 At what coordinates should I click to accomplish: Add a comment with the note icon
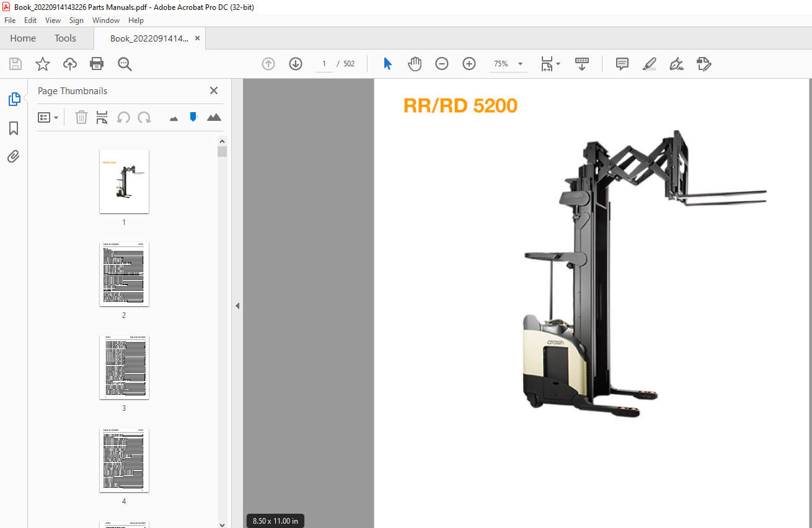tap(622, 64)
